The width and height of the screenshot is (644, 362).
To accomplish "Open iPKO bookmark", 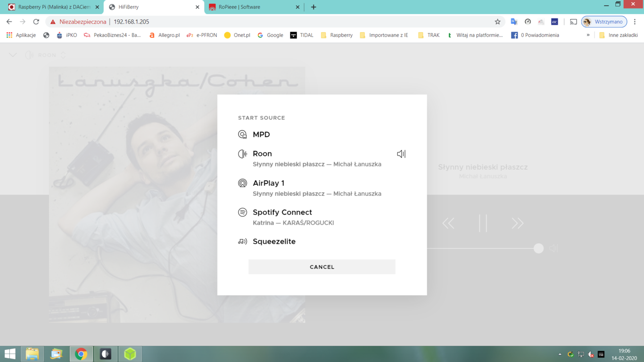I will tap(66, 35).
